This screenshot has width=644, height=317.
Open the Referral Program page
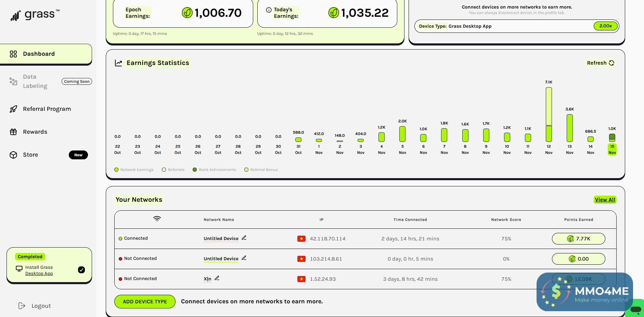pyautogui.click(x=47, y=109)
